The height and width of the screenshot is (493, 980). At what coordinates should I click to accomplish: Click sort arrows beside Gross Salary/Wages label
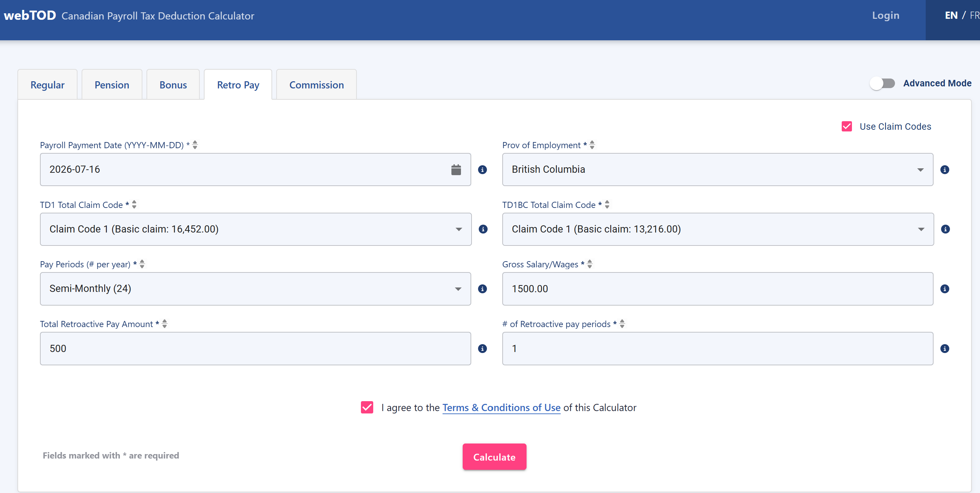(x=590, y=264)
